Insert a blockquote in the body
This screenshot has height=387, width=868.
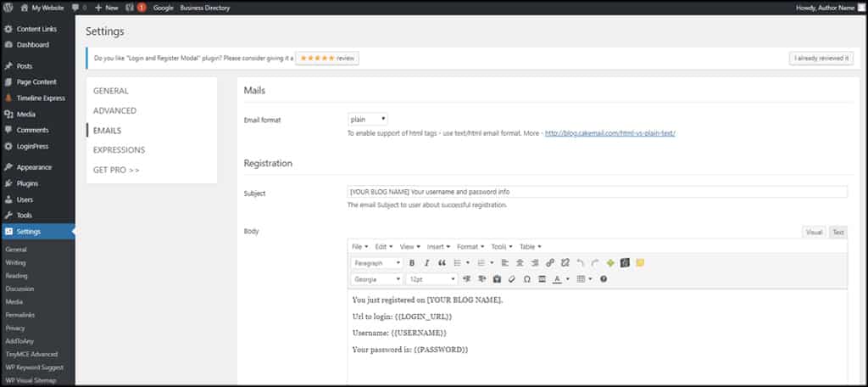point(442,263)
